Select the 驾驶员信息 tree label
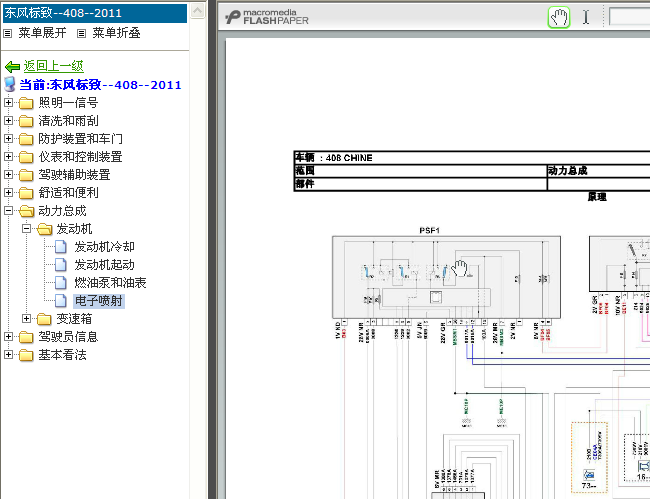 pos(68,337)
